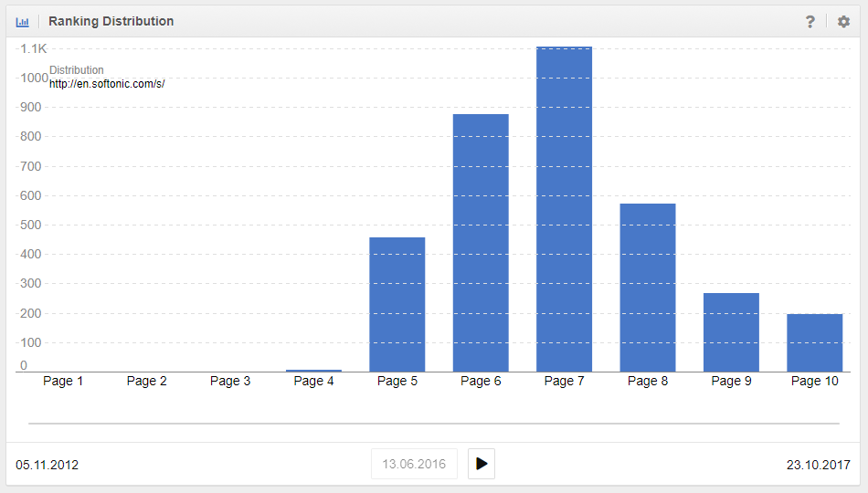Click the 13.06.2016 date field
Image resolution: width=868 pixels, height=493 pixels.
tap(414, 464)
